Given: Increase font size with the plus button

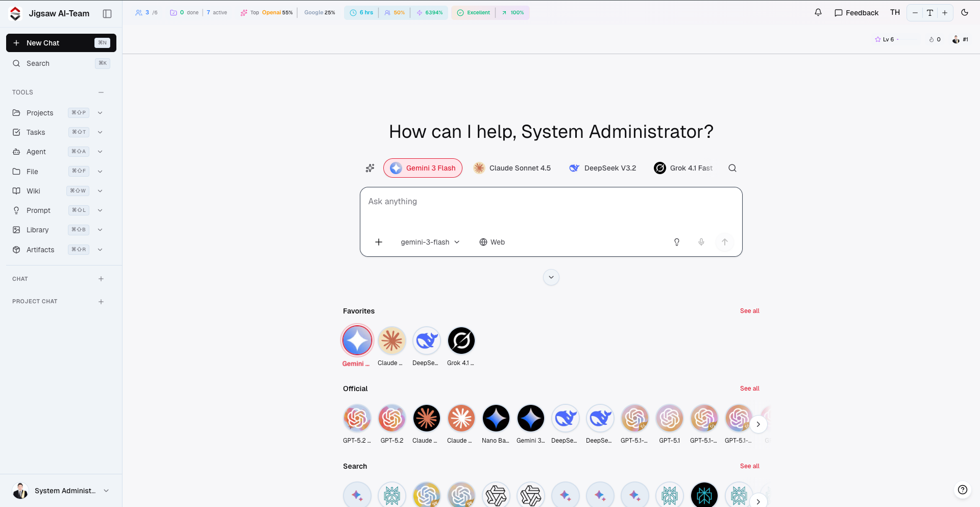Looking at the screenshot, I should pos(945,13).
